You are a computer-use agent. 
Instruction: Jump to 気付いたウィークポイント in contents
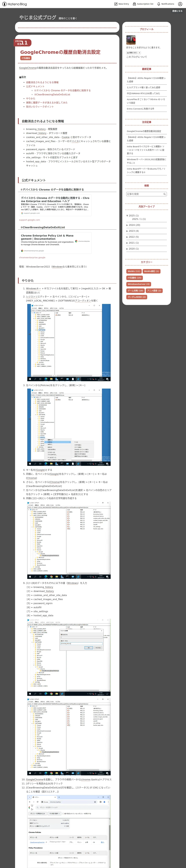pyautogui.click(x=40, y=106)
